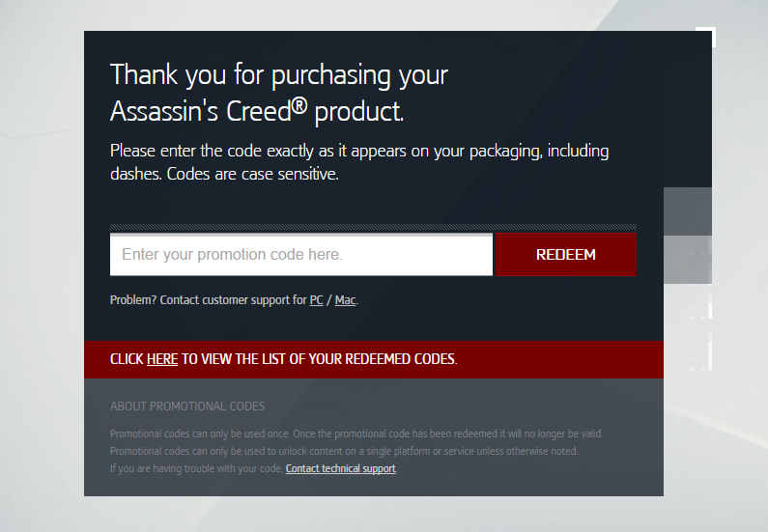Click the red redeemed codes banner
The height and width of the screenshot is (532, 768).
coord(374,359)
